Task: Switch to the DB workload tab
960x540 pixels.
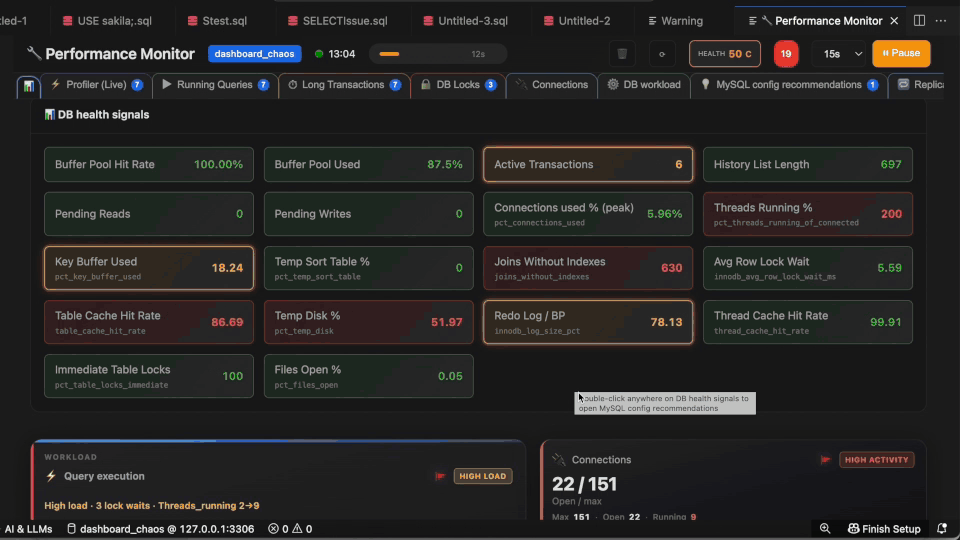Action: click(x=643, y=85)
